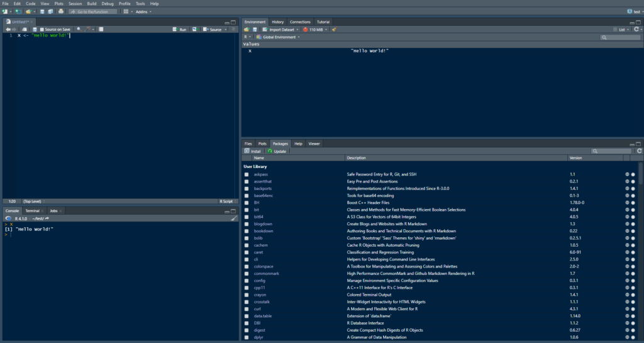This screenshot has width=644, height=343.
Task: Open the Global Environment dropdown
Action: 278,37
